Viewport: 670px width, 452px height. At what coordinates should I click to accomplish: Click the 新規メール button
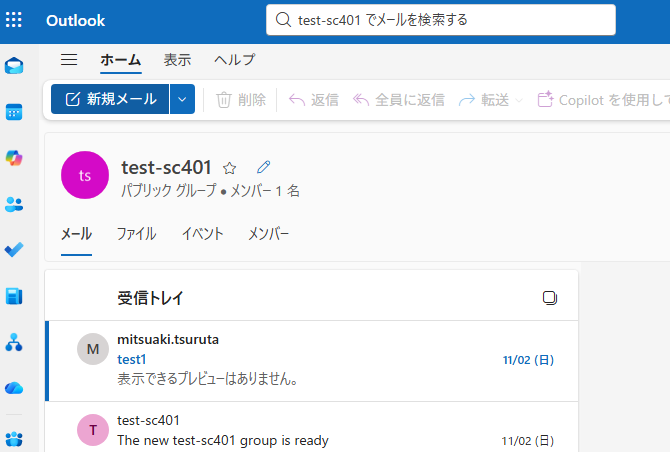coord(110,99)
